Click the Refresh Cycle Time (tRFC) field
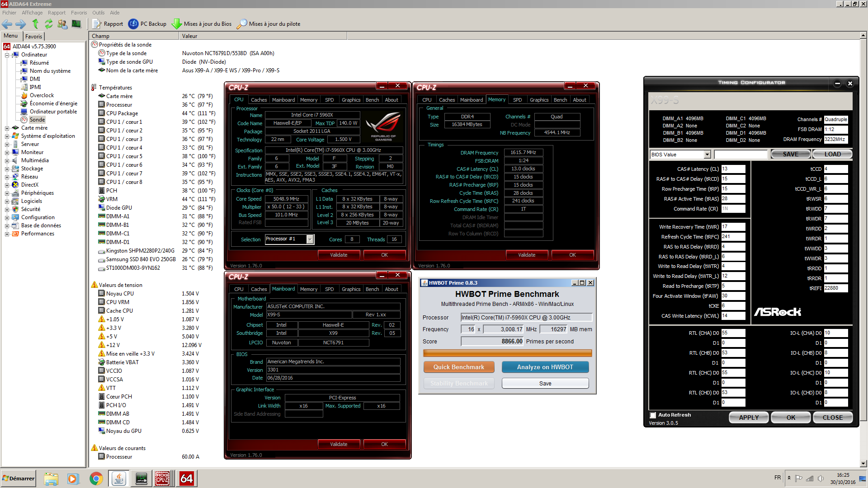 point(733,237)
